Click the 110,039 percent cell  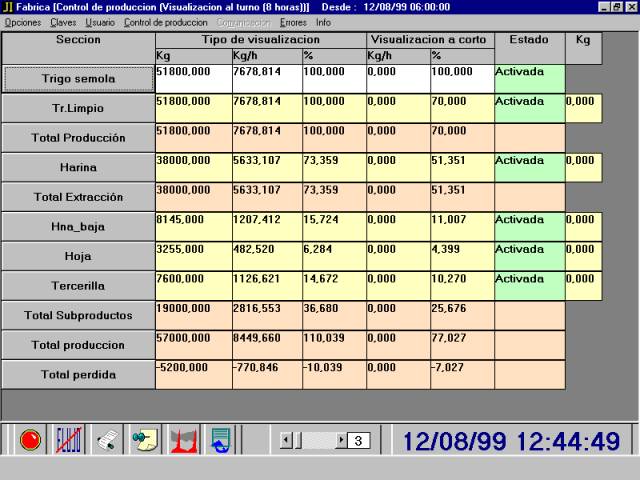(x=334, y=345)
